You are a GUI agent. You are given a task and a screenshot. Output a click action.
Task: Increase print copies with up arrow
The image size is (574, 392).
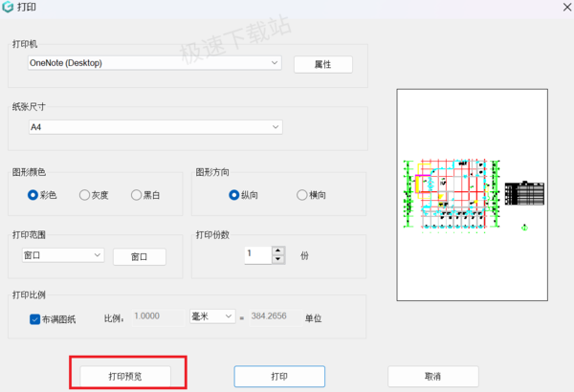(x=278, y=250)
